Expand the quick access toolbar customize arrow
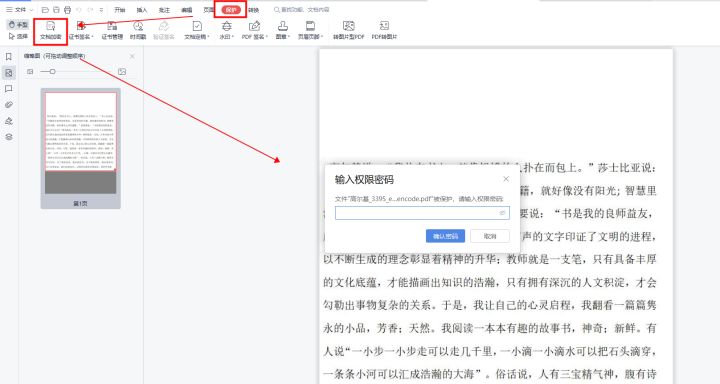 tap(101, 10)
